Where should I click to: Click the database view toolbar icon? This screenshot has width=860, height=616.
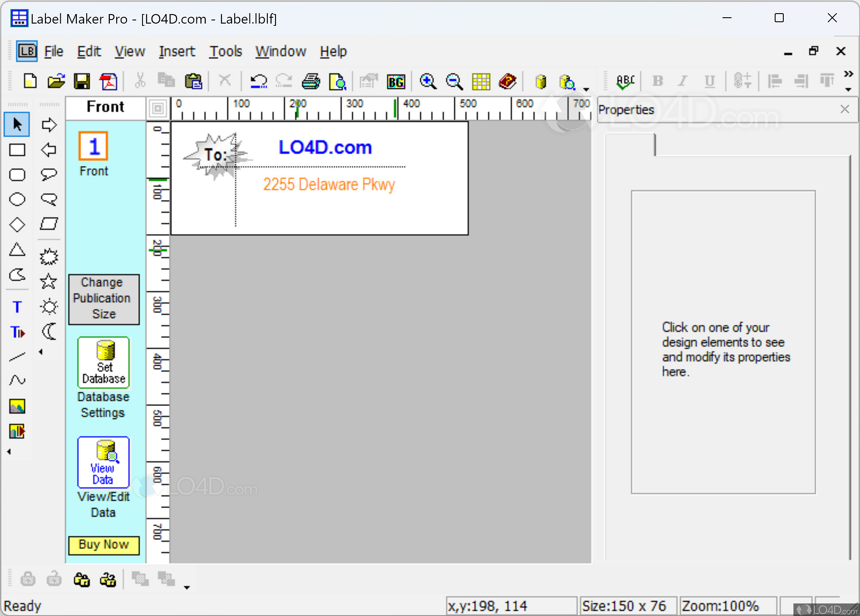click(567, 82)
